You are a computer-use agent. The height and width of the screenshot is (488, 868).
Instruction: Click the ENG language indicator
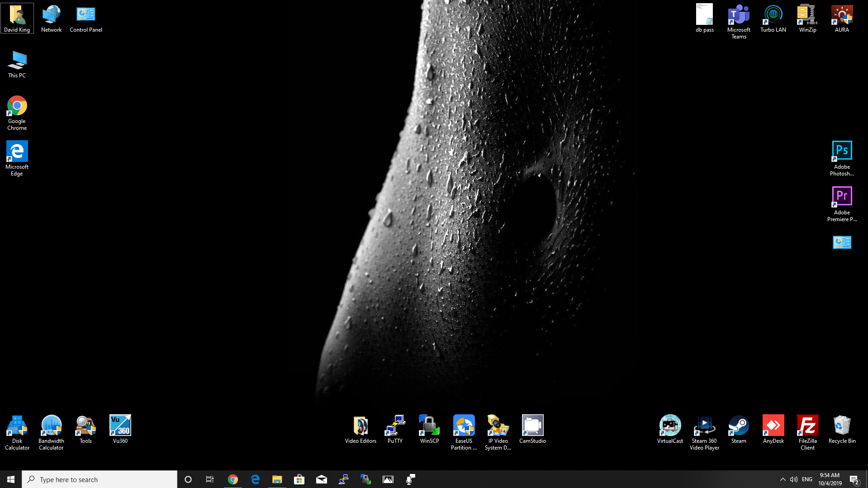point(807,479)
